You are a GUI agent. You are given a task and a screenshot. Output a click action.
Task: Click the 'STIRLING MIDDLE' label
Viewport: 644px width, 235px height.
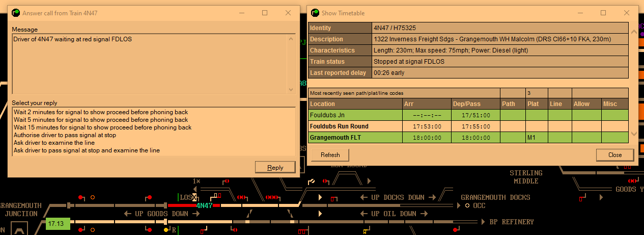[526, 177]
